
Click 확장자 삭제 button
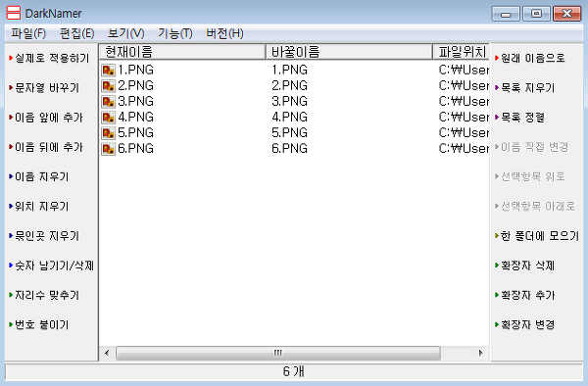coord(524,265)
